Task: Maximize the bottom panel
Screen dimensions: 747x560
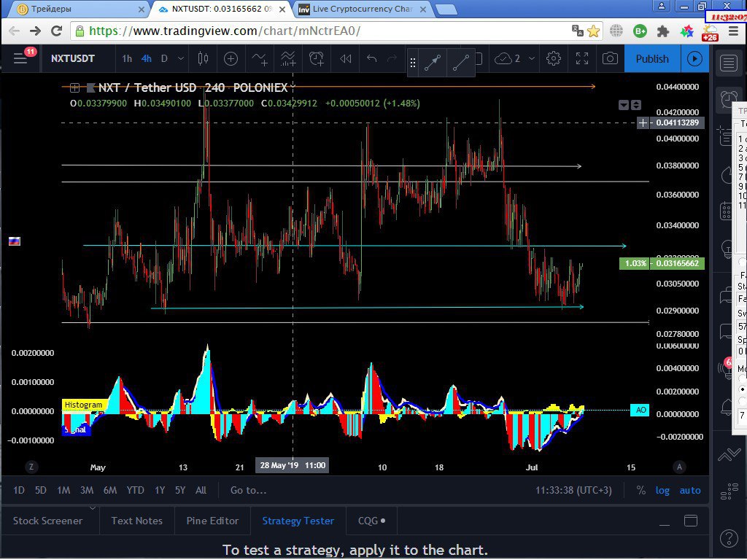Action: pos(691,521)
